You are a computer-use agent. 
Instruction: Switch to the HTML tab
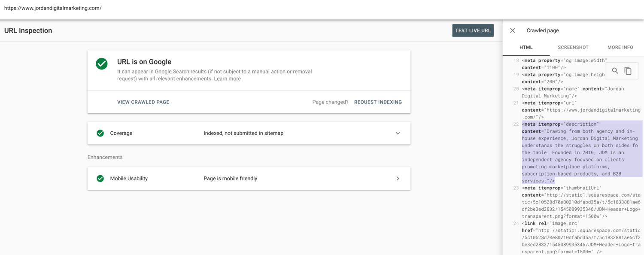point(526,47)
